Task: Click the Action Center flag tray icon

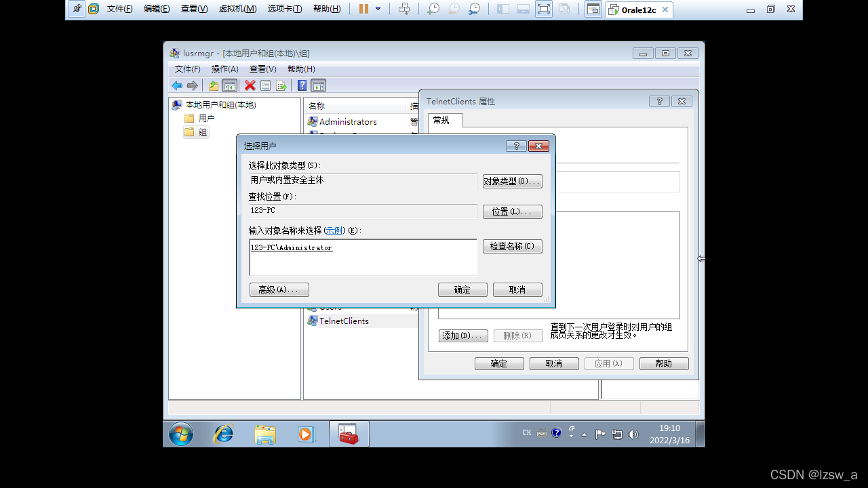Action: pos(600,434)
